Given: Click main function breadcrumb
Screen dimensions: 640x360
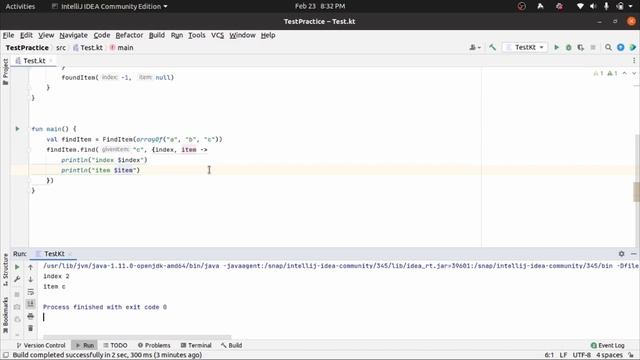Looking at the screenshot, I should (x=122, y=47).
